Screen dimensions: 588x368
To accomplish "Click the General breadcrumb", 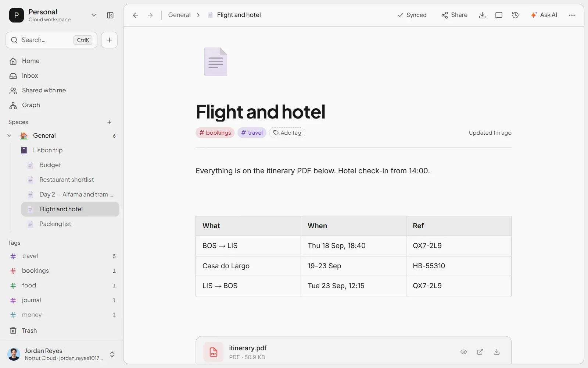I will [179, 15].
